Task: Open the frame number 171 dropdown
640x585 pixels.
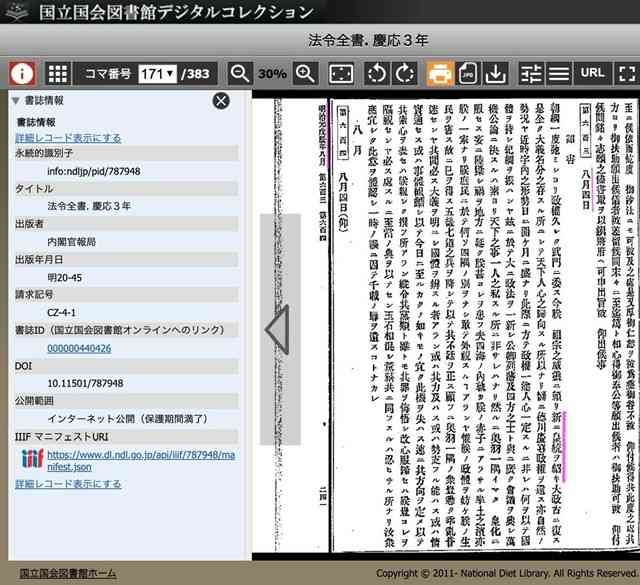Action: tap(157, 74)
